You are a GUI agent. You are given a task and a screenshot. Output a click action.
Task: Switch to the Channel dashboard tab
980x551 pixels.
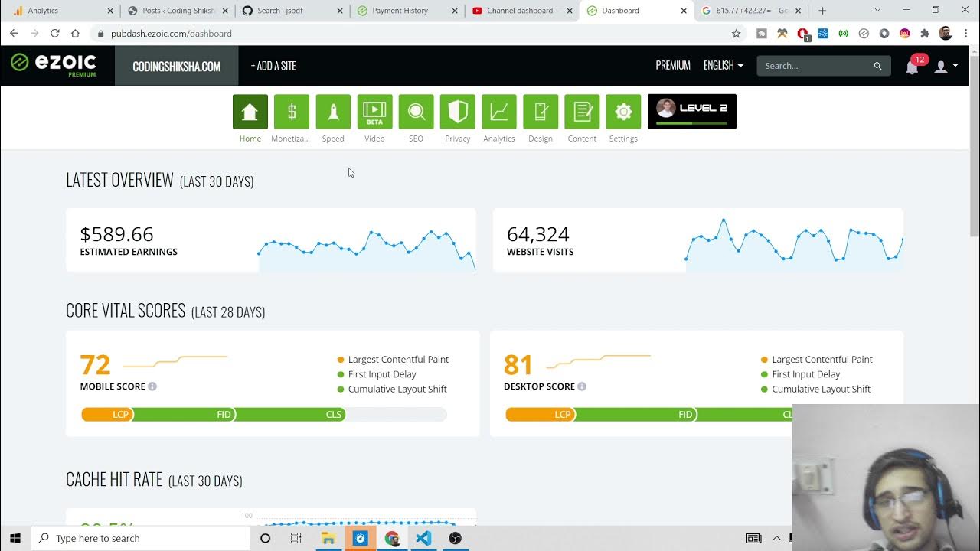(x=522, y=11)
